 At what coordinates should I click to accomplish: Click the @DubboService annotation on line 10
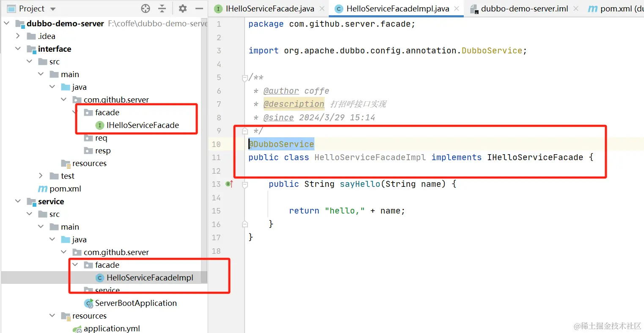coord(281,144)
